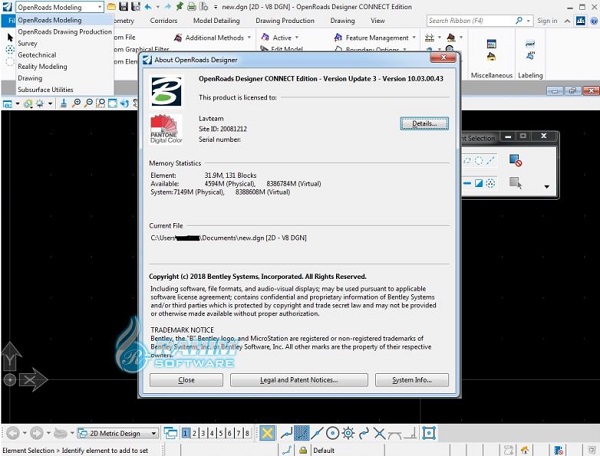This screenshot has height=456, width=600.
Task: Toggle view number 1 button
Action: click(x=186, y=433)
